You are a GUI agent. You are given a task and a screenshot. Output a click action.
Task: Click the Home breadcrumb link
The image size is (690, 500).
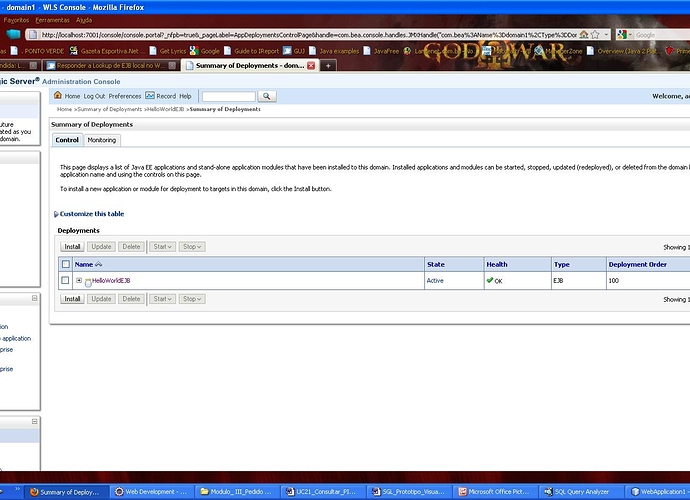pyautogui.click(x=64, y=109)
